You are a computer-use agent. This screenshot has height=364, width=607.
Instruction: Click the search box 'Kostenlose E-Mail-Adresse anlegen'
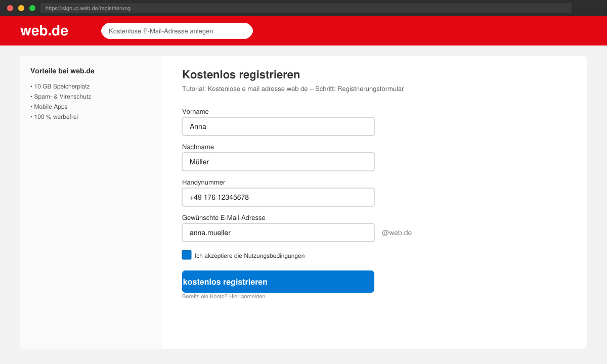(x=177, y=31)
